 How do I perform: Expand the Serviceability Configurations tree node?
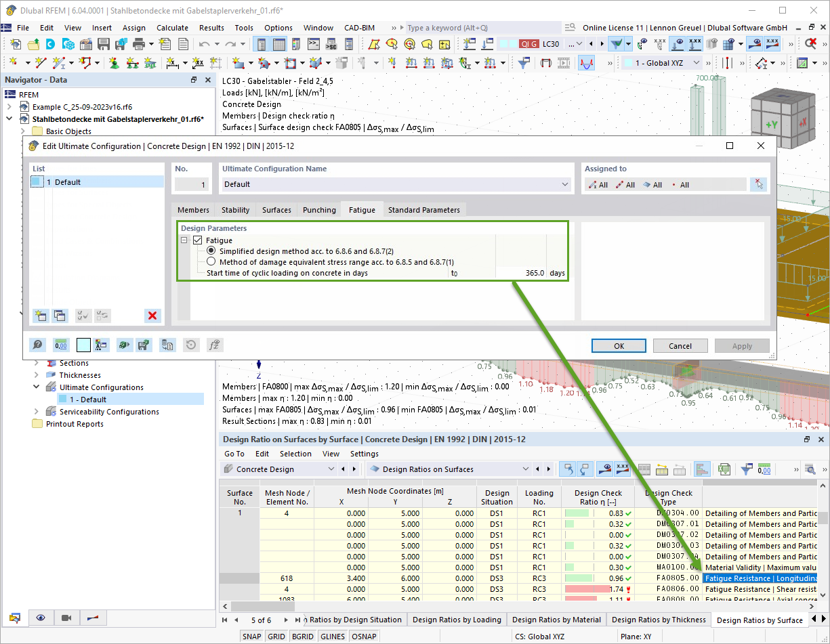coord(37,412)
